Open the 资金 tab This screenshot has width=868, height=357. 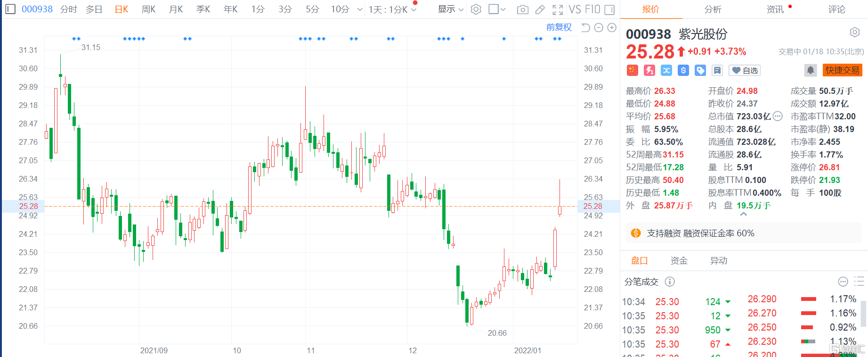[679, 260]
